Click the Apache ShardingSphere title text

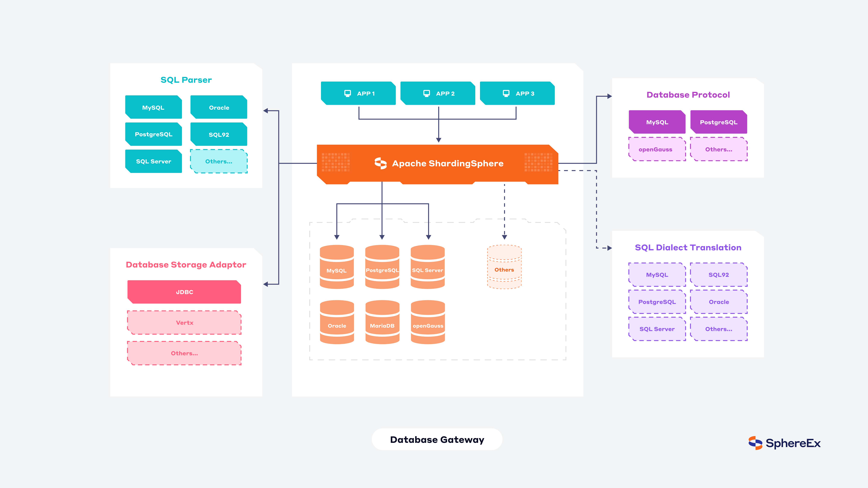[x=448, y=164]
